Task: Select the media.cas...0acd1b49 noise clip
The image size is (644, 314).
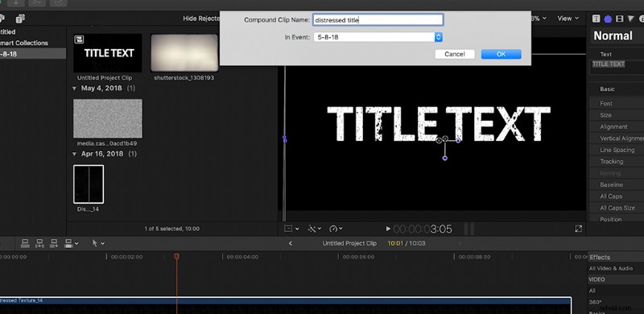Action: tap(108, 118)
